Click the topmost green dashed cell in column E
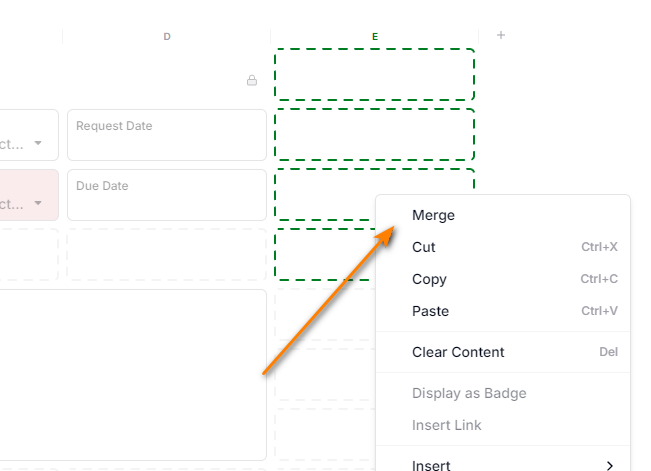Viewport: 651px width, 471px height. 374,74
